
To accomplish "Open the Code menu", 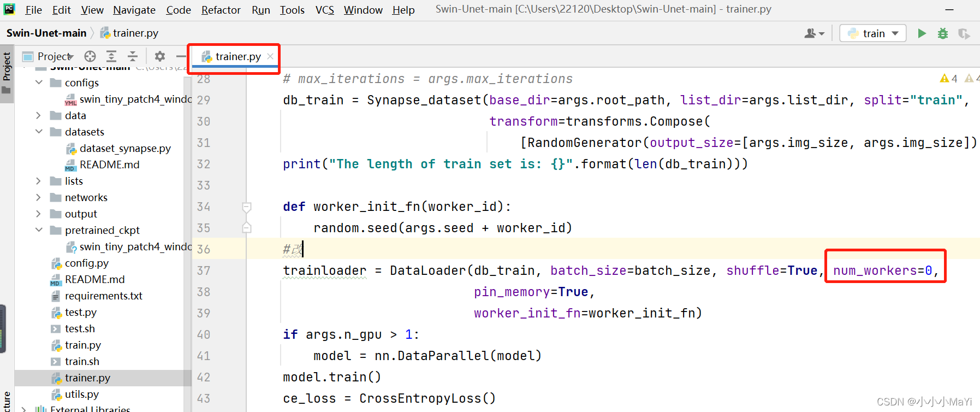I will point(179,10).
